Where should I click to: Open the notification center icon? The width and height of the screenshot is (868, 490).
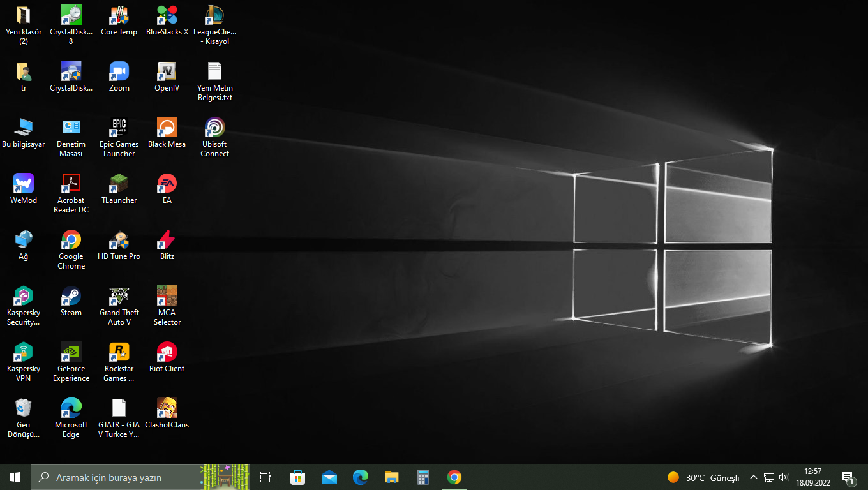(848, 477)
